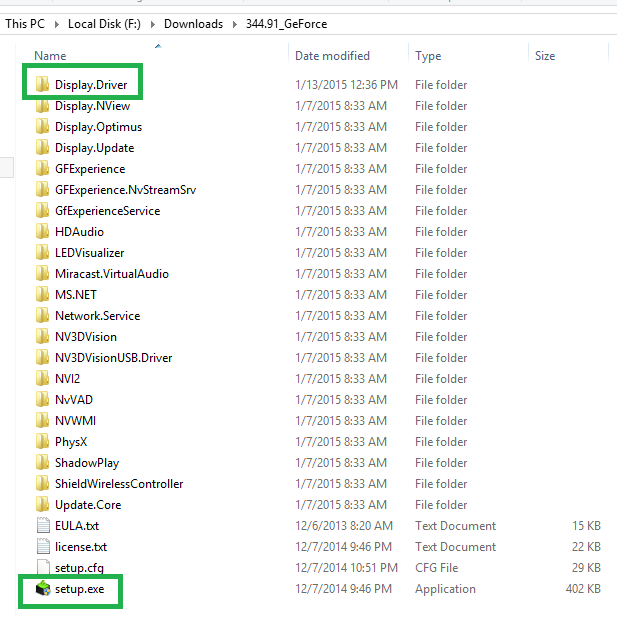
Task: Select the ShadowPlay folder icon
Action: tap(42, 462)
